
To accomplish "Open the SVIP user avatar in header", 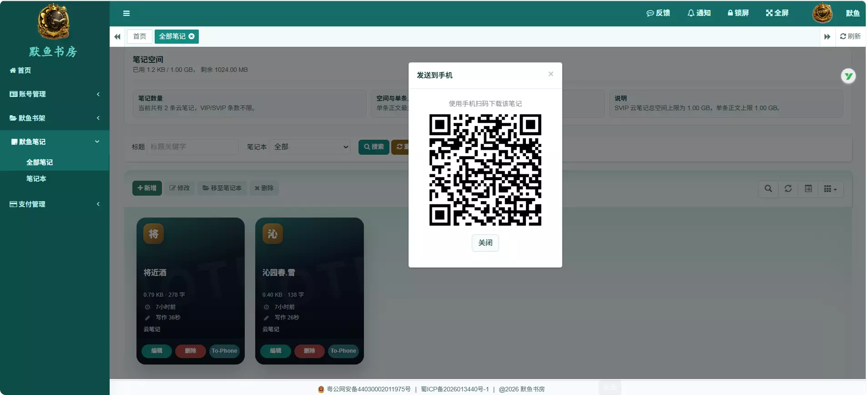I will click(x=823, y=13).
